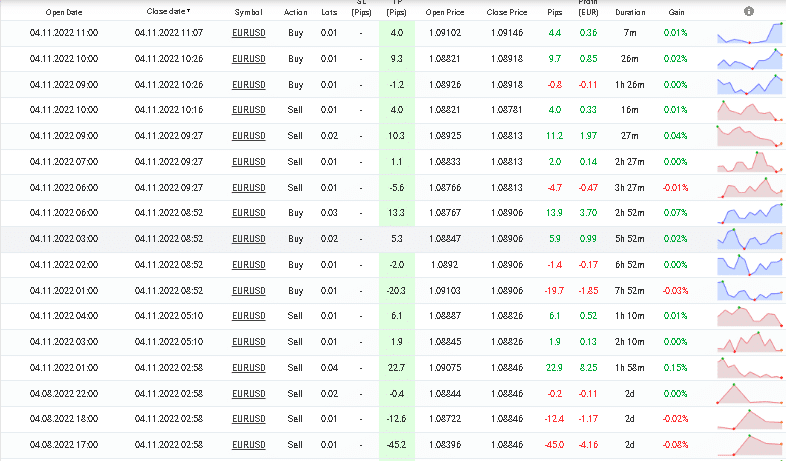The width and height of the screenshot is (786, 461).
Task: Click the Lots column header
Action: click(x=329, y=12)
